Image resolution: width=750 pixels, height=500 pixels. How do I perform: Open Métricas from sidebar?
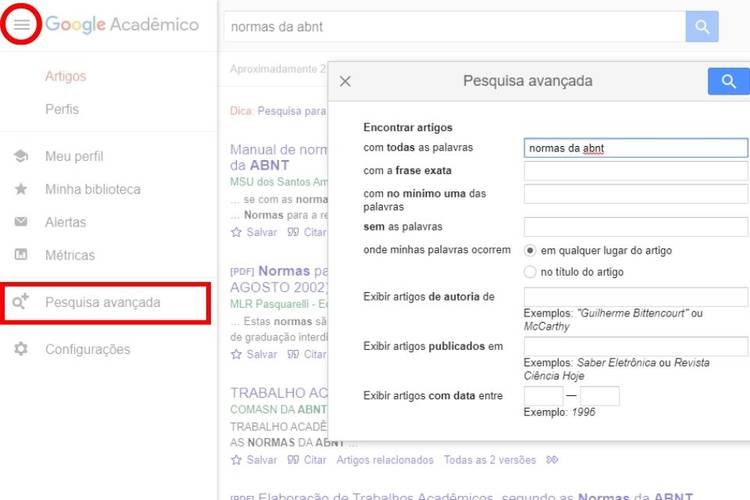[70, 256]
